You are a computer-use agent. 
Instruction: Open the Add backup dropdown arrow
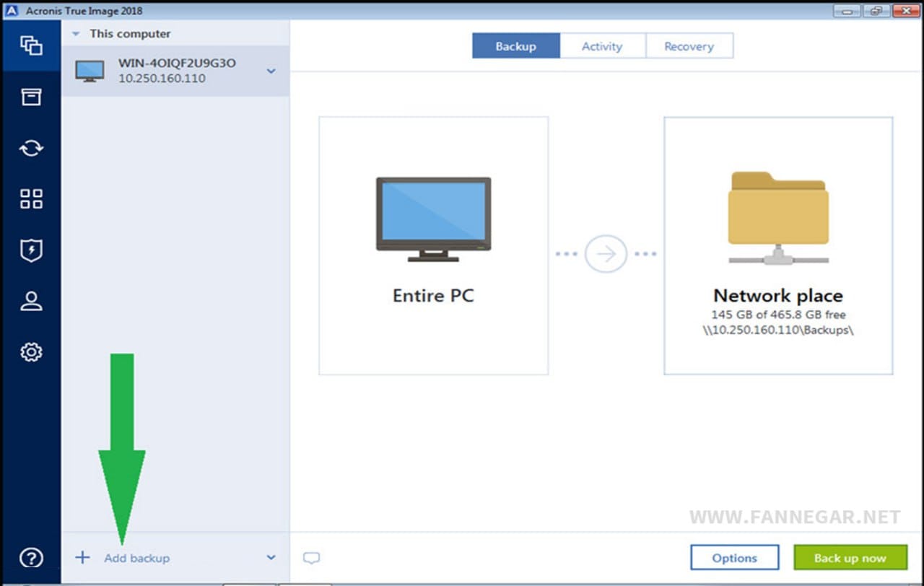coord(271,558)
